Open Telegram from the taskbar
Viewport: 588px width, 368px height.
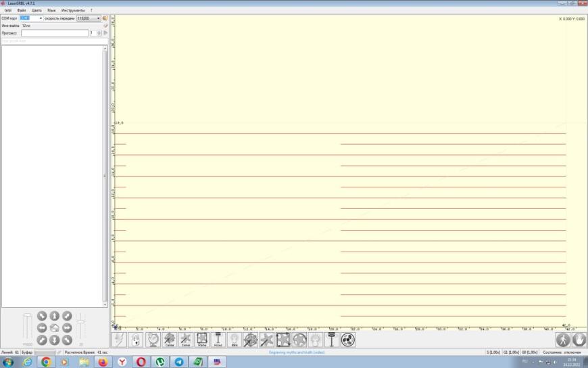tap(179, 362)
